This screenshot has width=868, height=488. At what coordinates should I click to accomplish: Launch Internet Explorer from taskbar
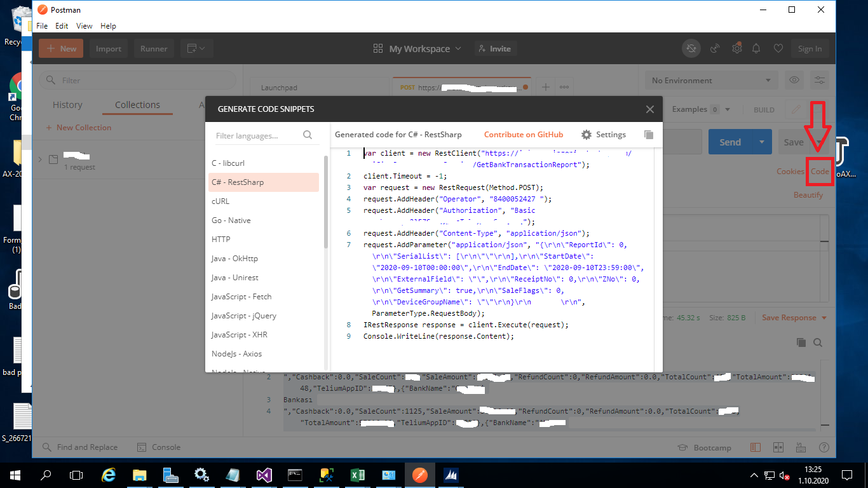(x=109, y=475)
